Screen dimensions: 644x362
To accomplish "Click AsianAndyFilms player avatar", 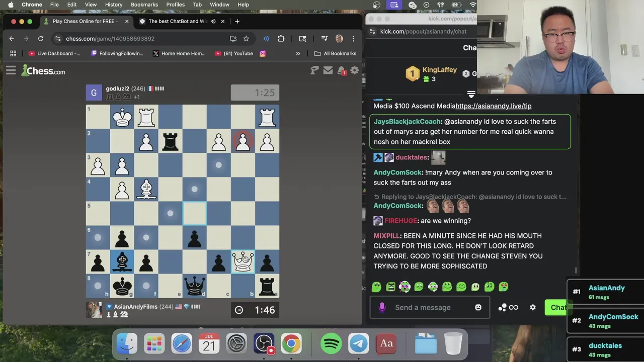I will pos(94,310).
